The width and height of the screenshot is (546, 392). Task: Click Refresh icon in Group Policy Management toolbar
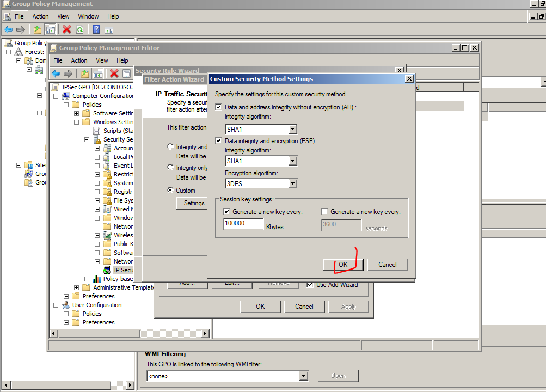click(79, 30)
